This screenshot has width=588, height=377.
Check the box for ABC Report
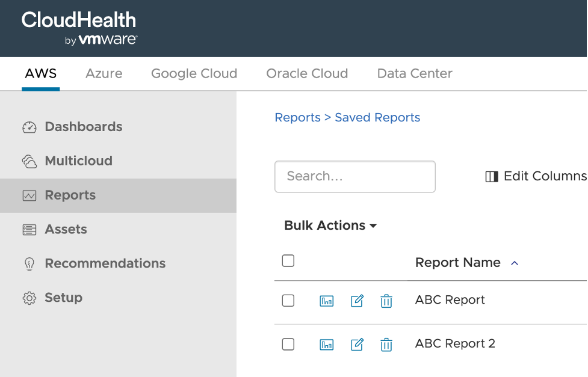pos(288,300)
